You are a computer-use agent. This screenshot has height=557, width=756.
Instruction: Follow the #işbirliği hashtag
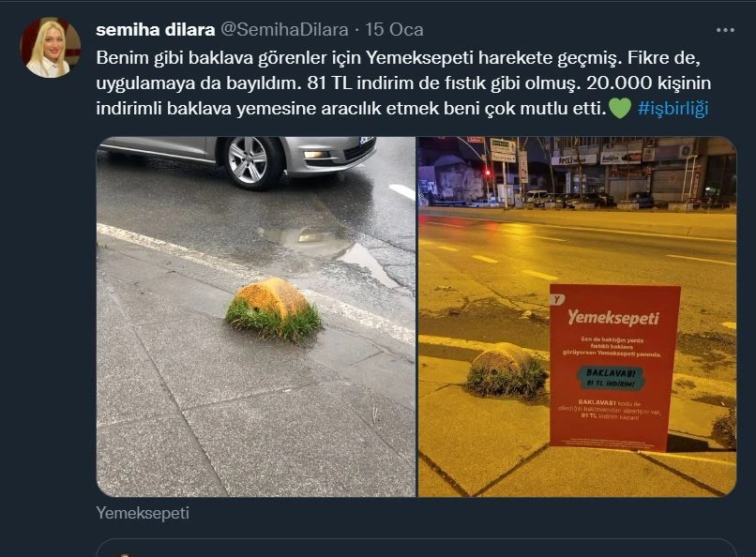pos(673,108)
